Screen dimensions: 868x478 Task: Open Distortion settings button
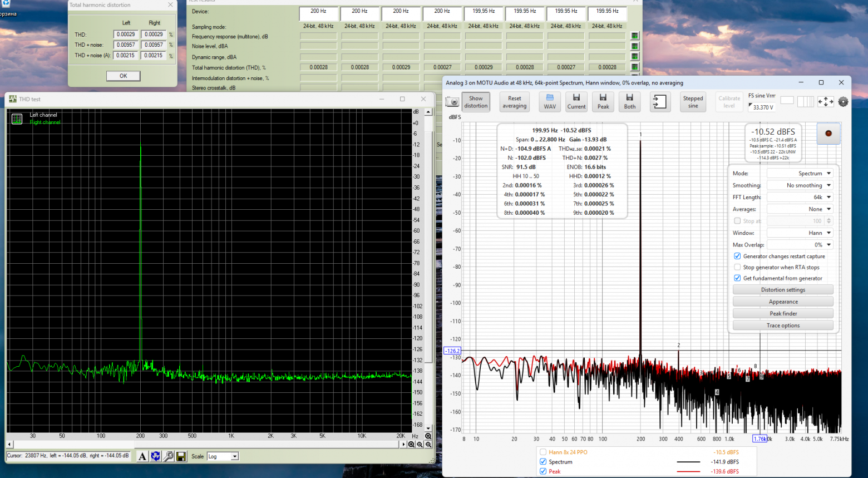783,290
